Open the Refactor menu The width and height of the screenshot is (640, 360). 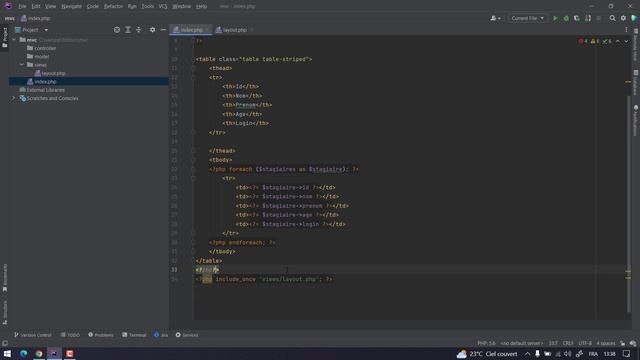tap(113, 6)
